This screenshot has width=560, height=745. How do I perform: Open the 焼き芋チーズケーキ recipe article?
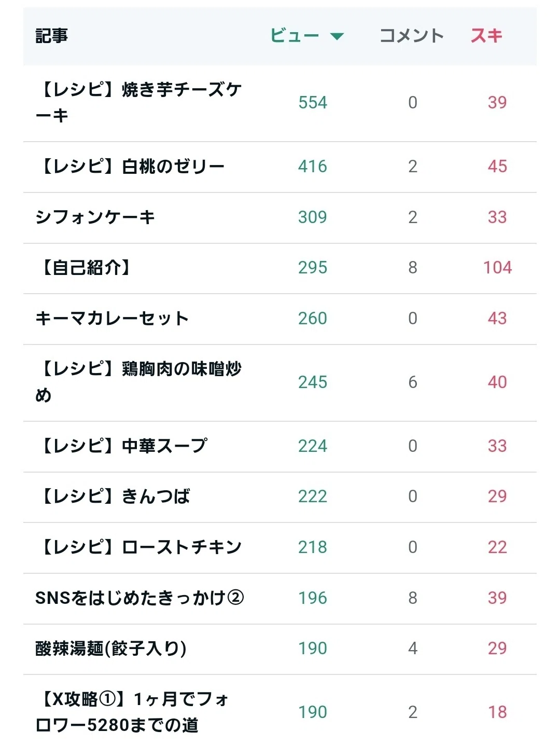click(138, 103)
